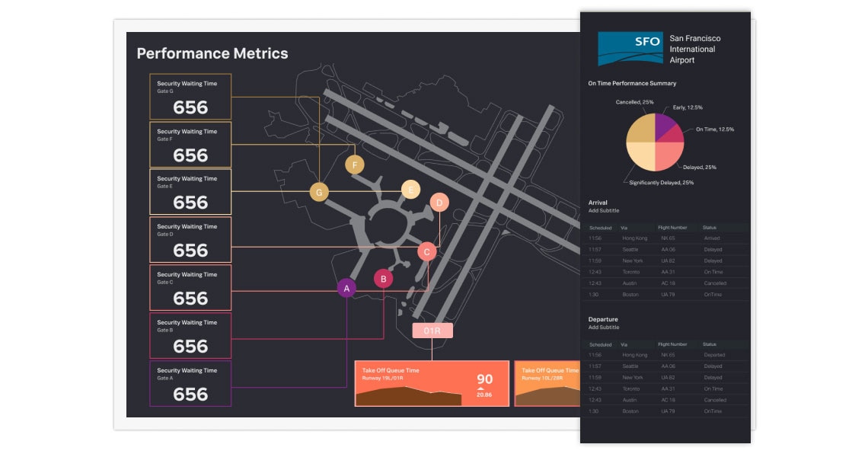Select the Runway 19L/01R Take Off Queue card

click(432, 383)
